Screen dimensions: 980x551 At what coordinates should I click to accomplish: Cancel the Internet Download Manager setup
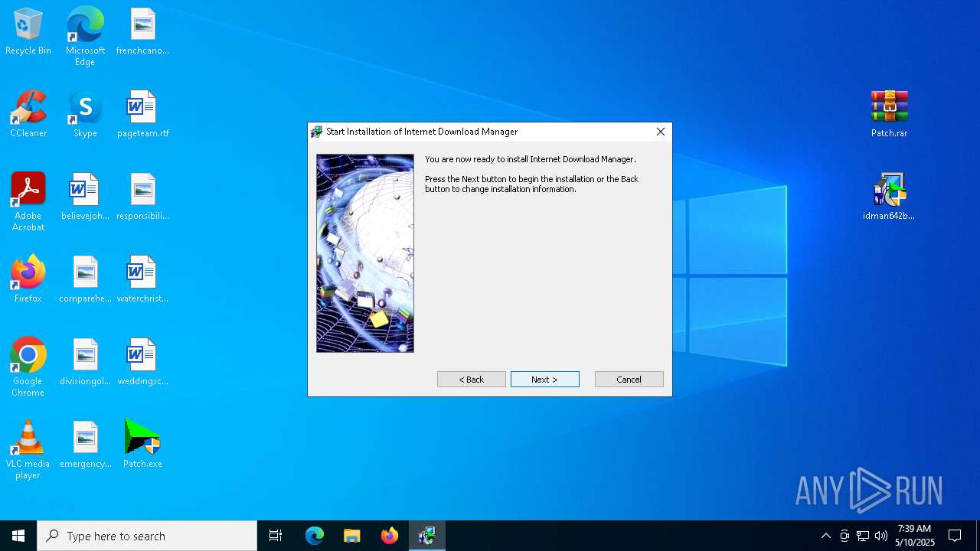(629, 380)
